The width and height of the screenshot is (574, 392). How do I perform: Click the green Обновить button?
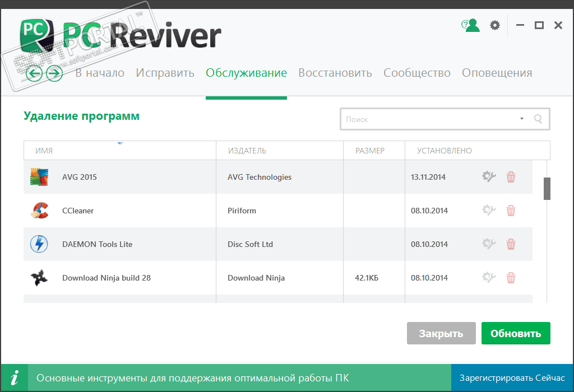pyautogui.click(x=516, y=333)
